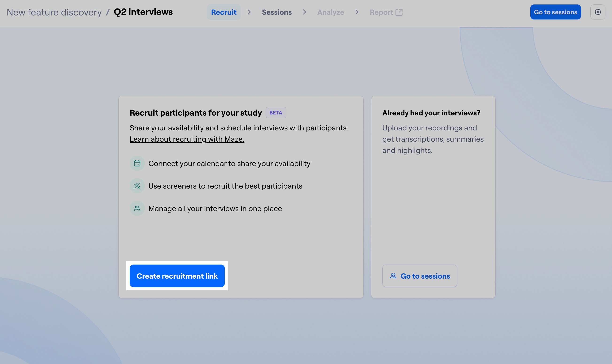Switch to the Sessions step
The width and height of the screenshot is (612, 364).
click(x=277, y=12)
